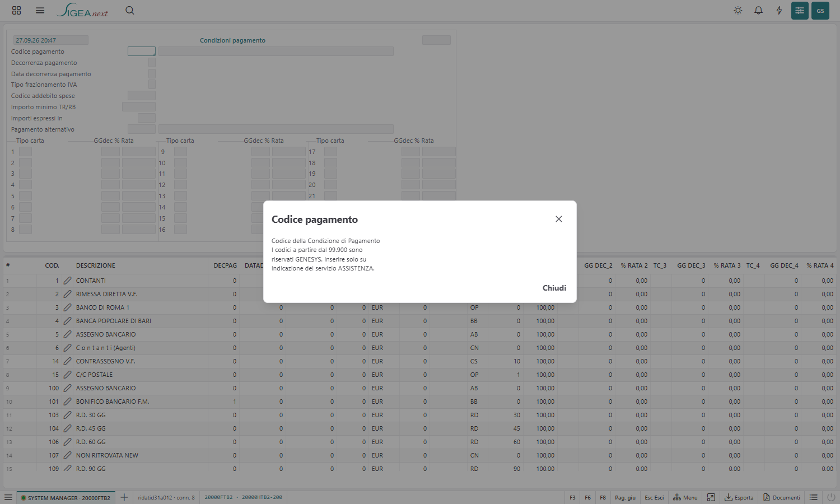Sort by the COD. column header
The height and width of the screenshot is (504, 840).
coord(52,265)
